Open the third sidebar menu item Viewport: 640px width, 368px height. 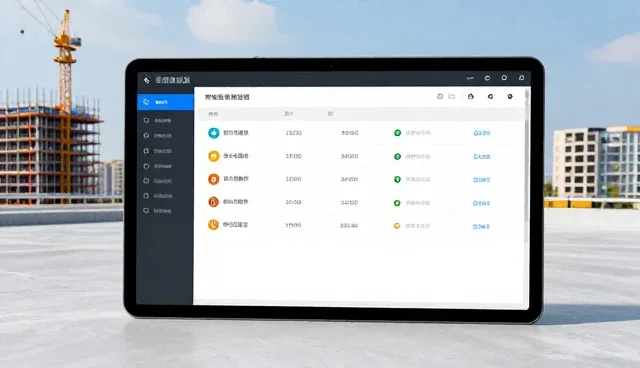click(x=158, y=135)
